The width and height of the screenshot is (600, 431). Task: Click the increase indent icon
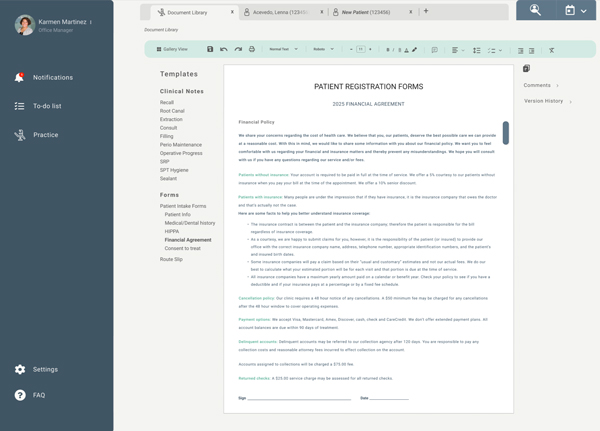coord(532,51)
